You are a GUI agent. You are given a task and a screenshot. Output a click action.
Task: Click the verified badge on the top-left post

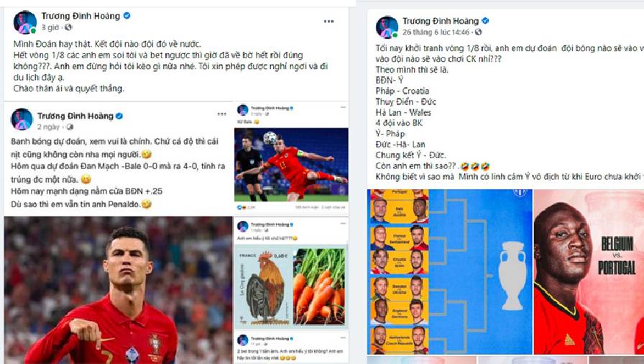[127, 16]
